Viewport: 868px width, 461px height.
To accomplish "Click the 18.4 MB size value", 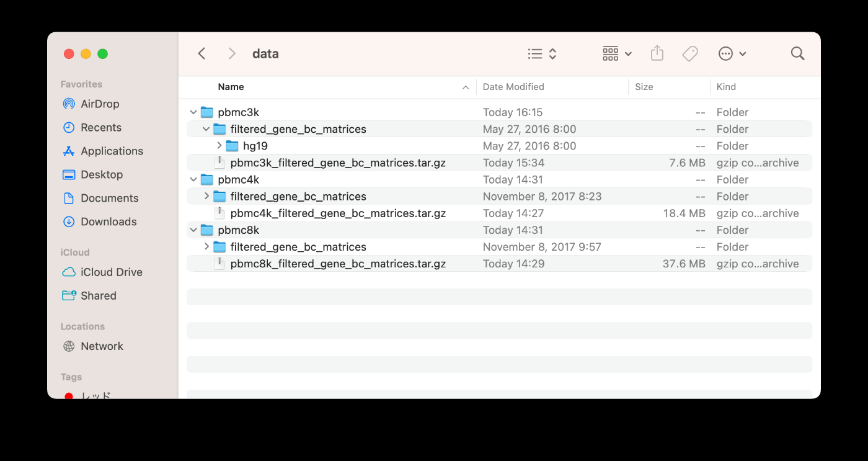I will (684, 213).
